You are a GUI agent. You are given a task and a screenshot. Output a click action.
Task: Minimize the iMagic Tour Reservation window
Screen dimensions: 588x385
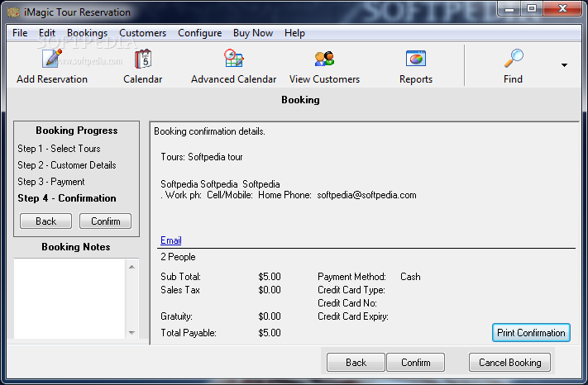pos(509,9)
